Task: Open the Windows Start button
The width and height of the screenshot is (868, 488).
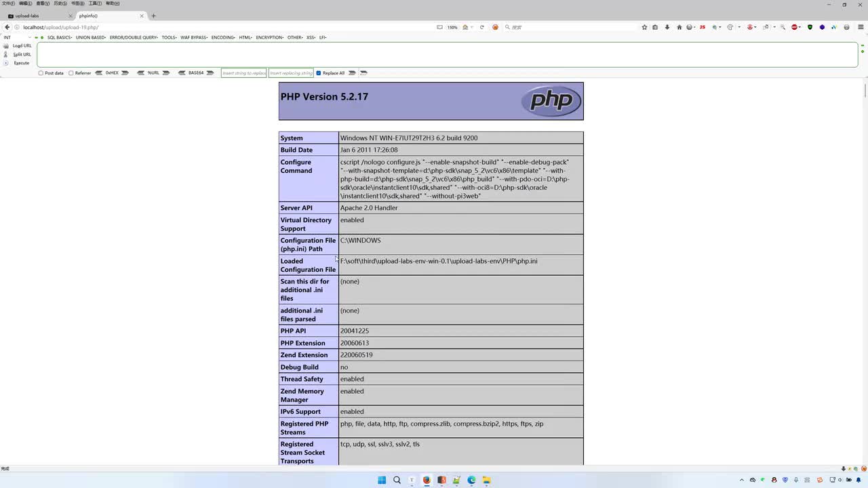Action: (x=382, y=480)
